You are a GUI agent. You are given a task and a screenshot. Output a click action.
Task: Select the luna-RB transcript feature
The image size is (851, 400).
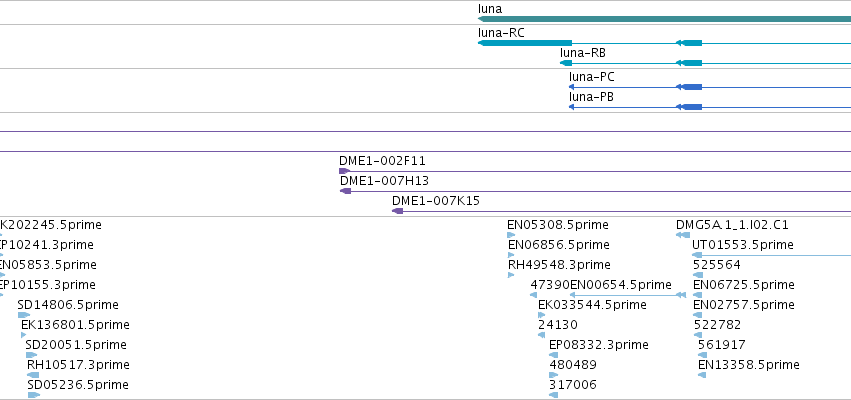[x=706, y=63]
